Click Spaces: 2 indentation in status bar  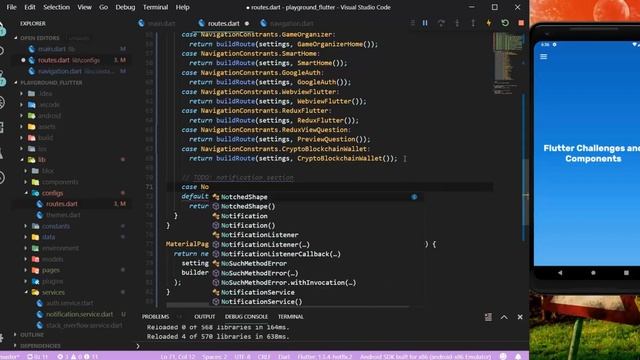tap(215, 357)
